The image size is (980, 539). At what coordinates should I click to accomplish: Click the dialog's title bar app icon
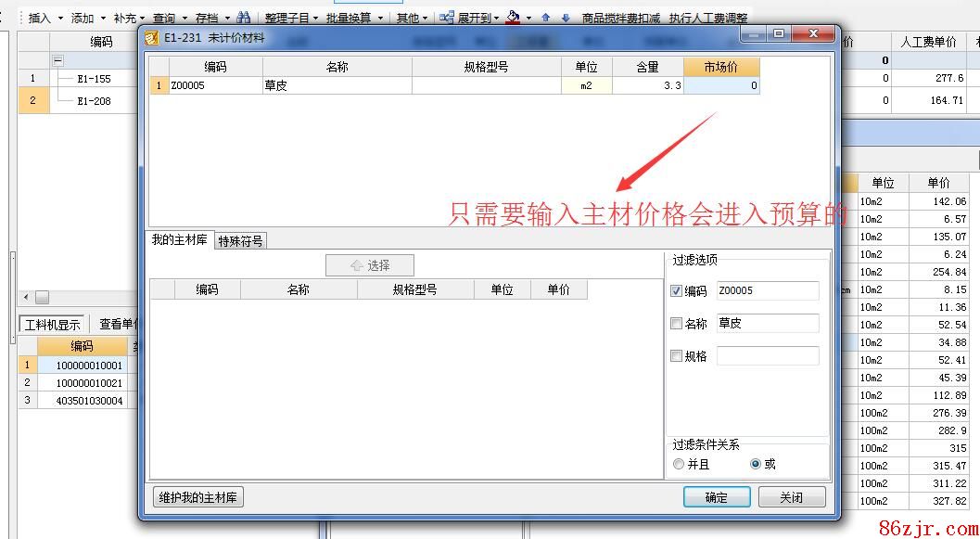151,37
